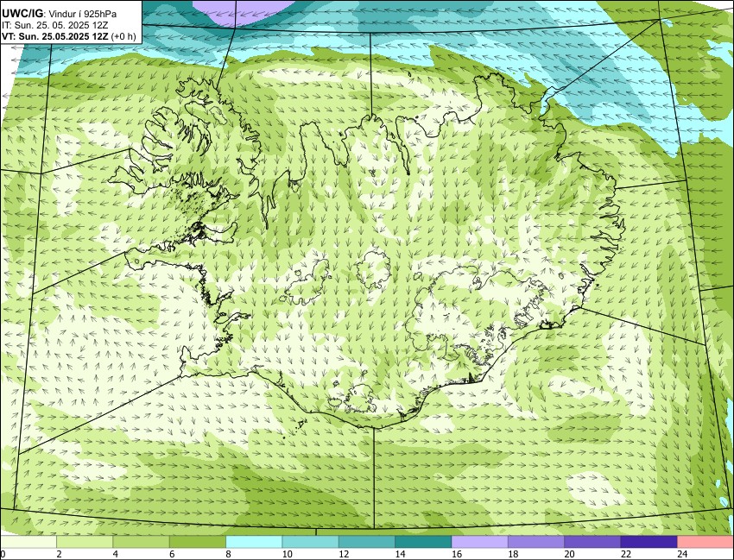Select the medium purple 18–20 legend swatch
Image resolution: width=734 pixels, height=560 pixels.
click(536, 542)
